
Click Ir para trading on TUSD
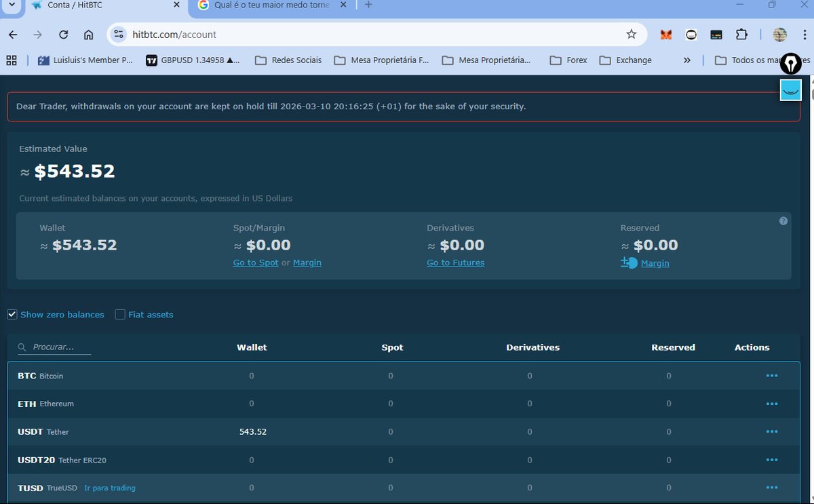click(x=110, y=488)
